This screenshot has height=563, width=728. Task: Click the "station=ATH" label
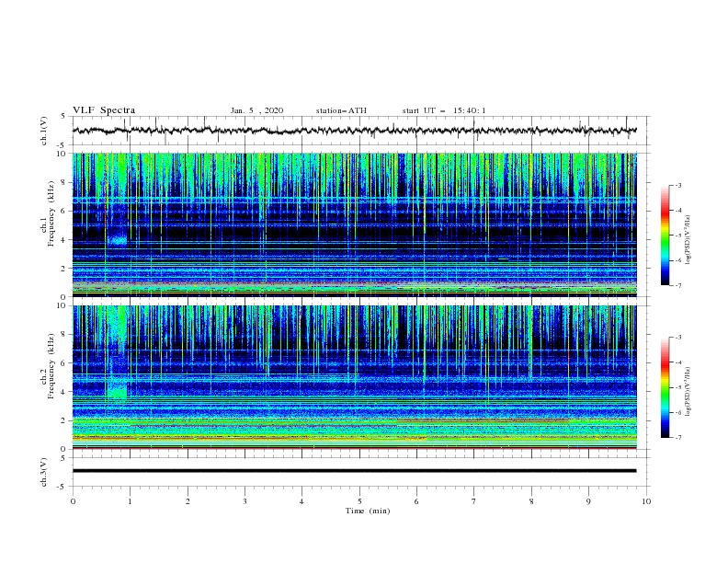[x=341, y=110]
